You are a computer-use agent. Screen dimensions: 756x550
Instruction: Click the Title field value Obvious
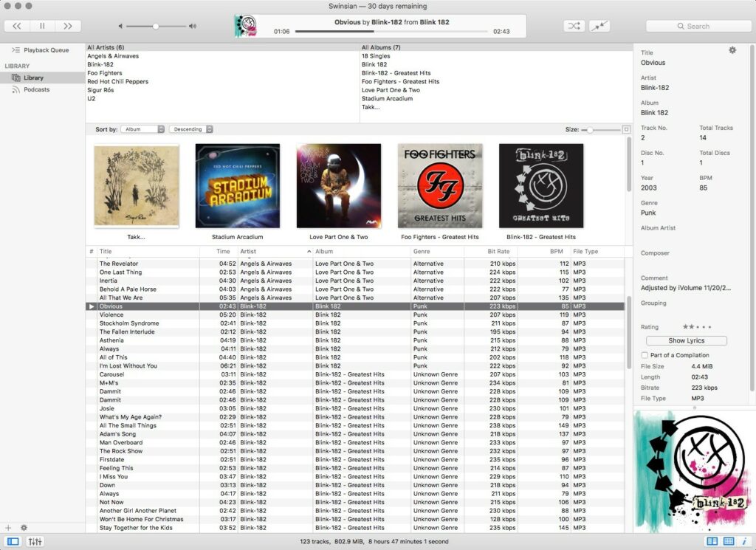tap(653, 63)
